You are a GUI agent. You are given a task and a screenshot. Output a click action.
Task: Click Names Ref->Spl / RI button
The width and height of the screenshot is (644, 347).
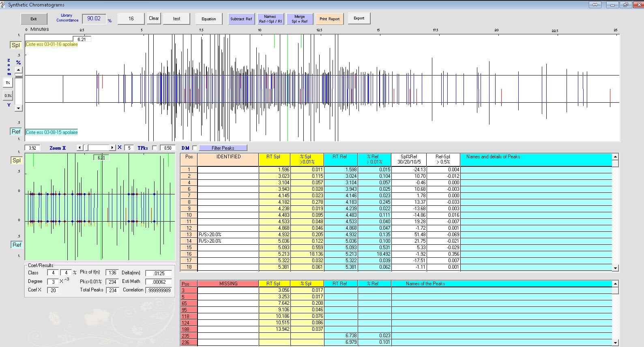270,19
